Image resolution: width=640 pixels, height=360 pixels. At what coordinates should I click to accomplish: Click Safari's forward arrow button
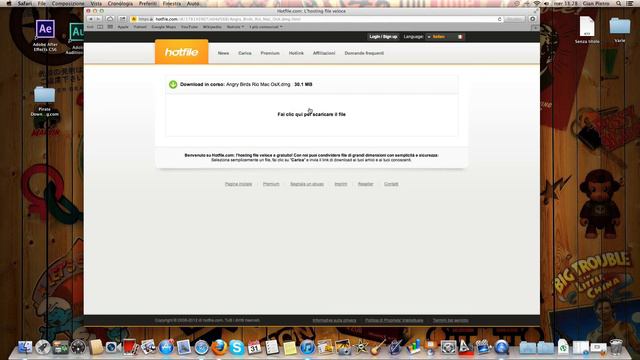[98, 19]
